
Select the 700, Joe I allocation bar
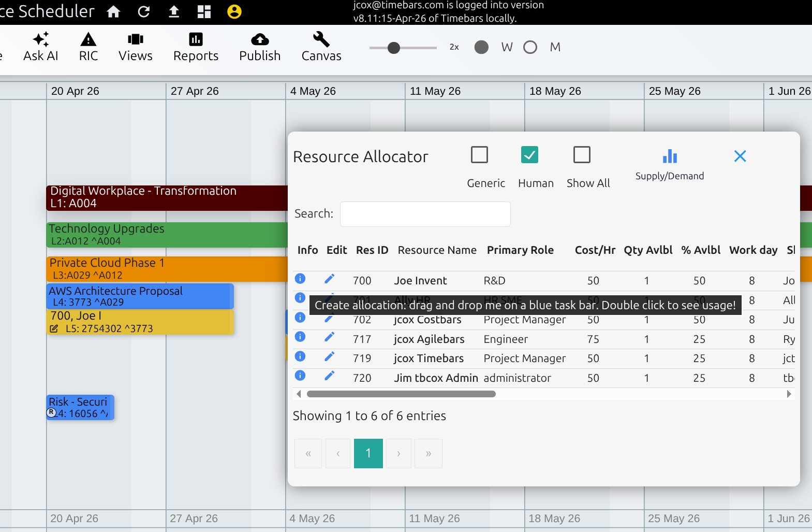[x=140, y=322]
